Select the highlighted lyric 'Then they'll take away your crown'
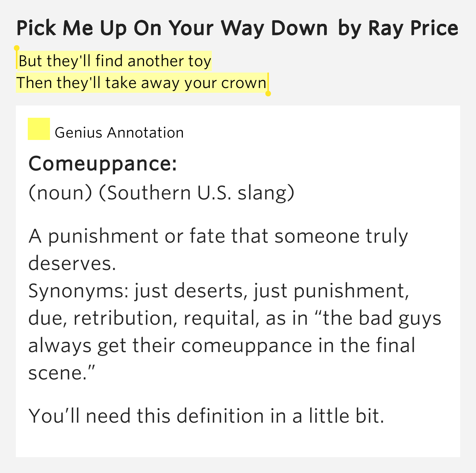 [142, 83]
